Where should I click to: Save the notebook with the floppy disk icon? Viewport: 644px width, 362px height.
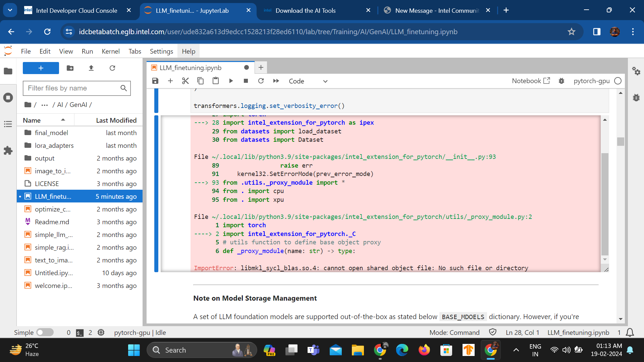[155, 81]
